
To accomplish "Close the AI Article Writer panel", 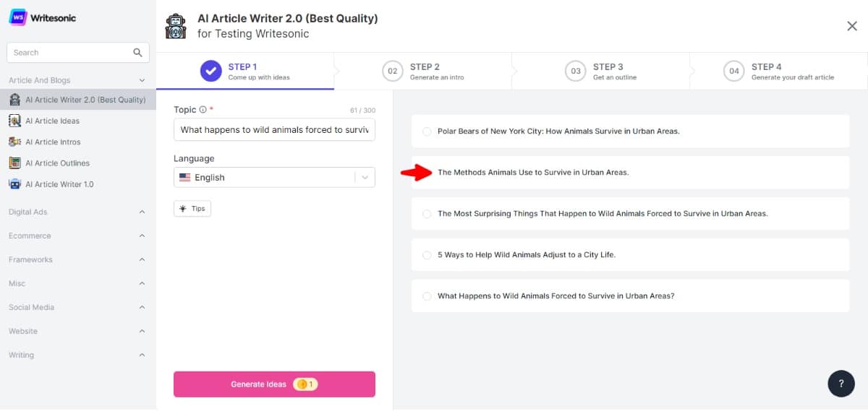I will [x=852, y=26].
